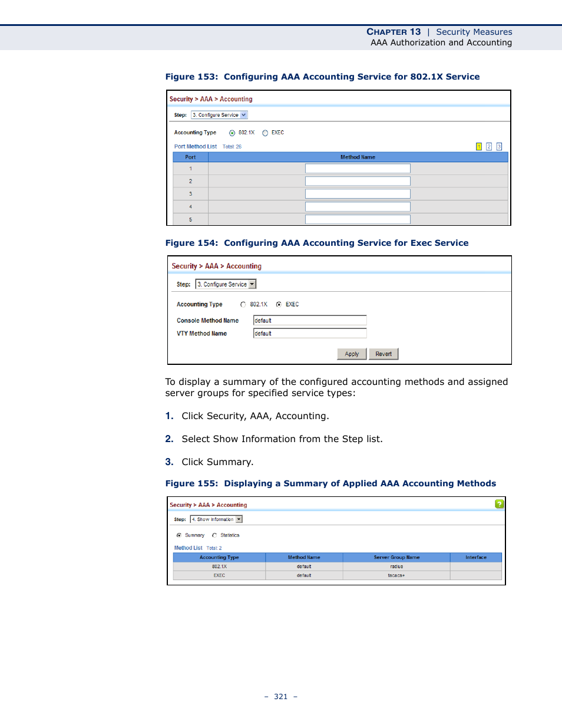The image size is (562, 728).
Task: Go to port list page 1
Action: point(479,147)
